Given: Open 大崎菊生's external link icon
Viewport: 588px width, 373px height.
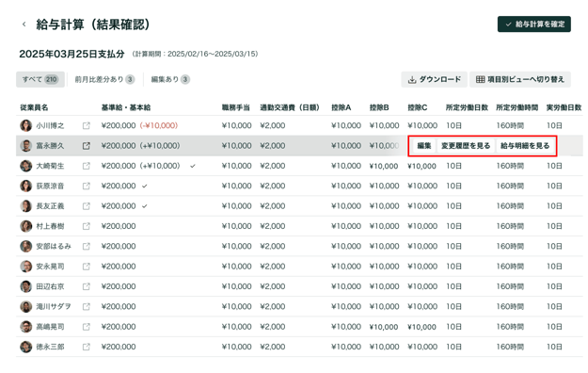Looking at the screenshot, I should click(x=87, y=166).
